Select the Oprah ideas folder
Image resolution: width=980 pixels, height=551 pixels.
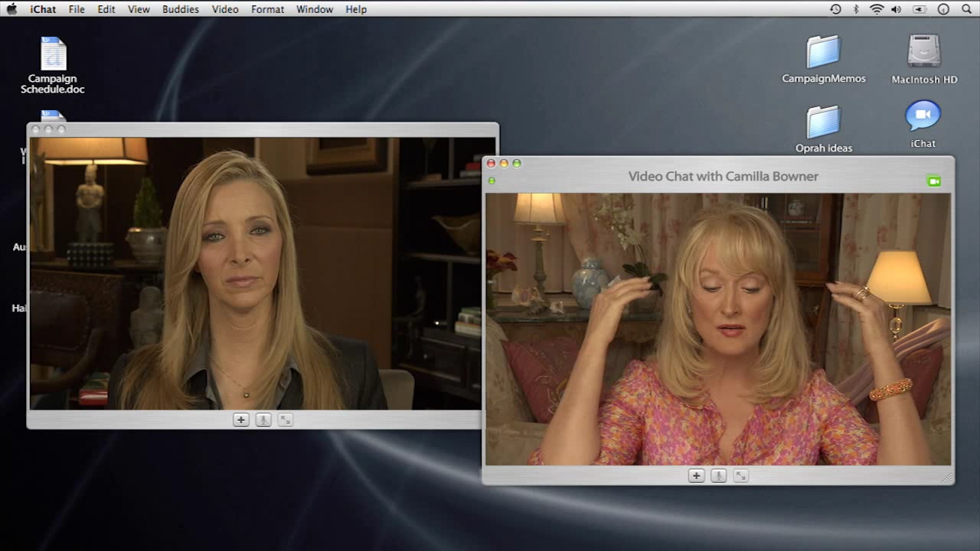click(824, 129)
